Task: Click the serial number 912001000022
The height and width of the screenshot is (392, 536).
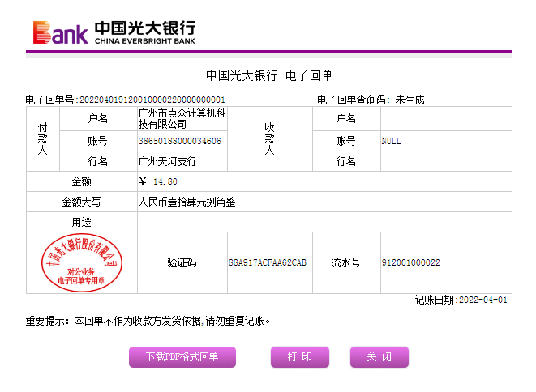Action: (410, 263)
